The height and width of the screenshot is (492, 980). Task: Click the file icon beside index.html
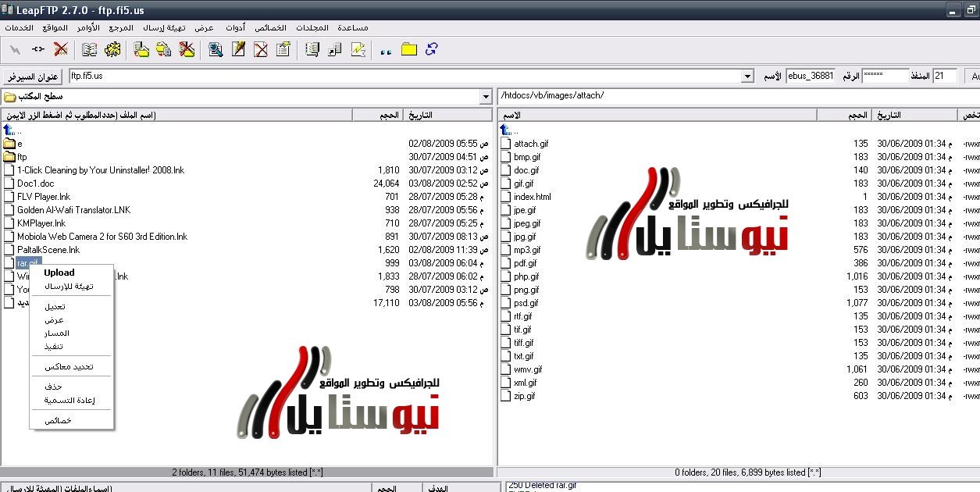coord(506,197)
